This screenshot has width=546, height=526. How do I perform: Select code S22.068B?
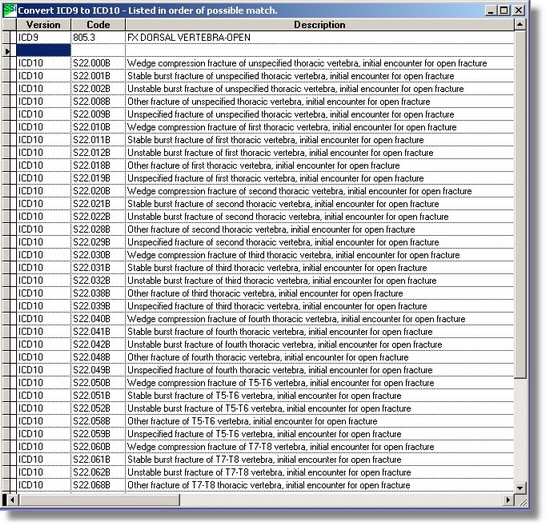click(x=98, y=485)
